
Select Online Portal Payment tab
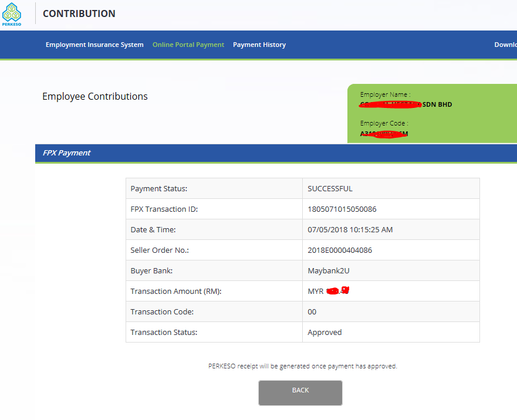tap(188, 45)
